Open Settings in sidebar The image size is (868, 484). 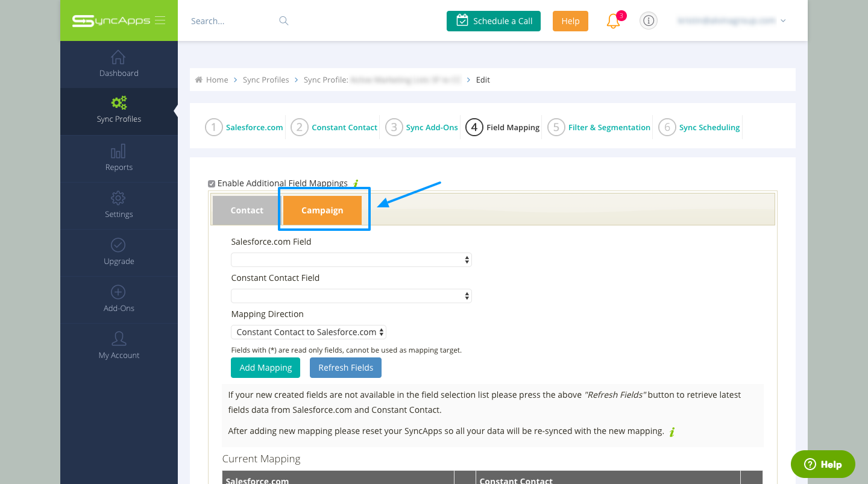[x=119, y=206]
